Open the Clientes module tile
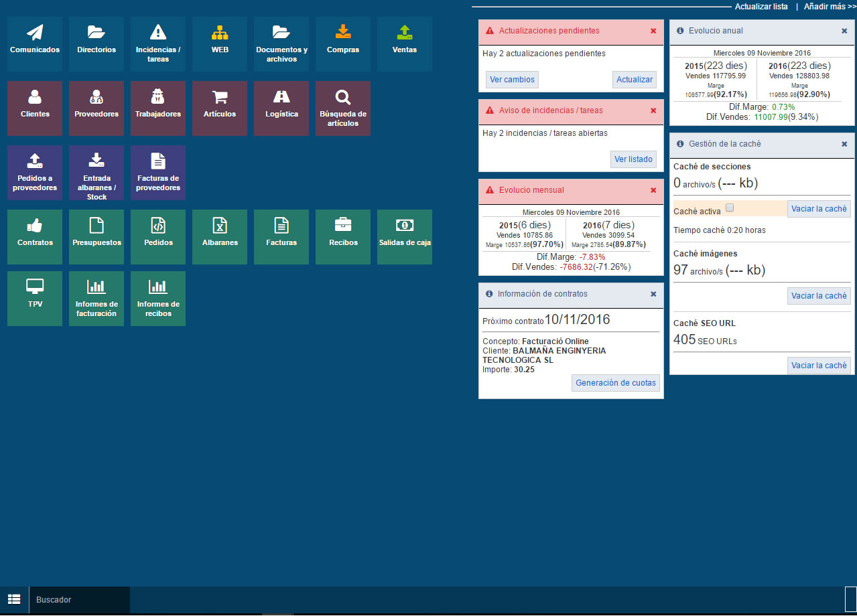Screen dimensions: 857x616 pyautogui.click(x=35, y=108)
